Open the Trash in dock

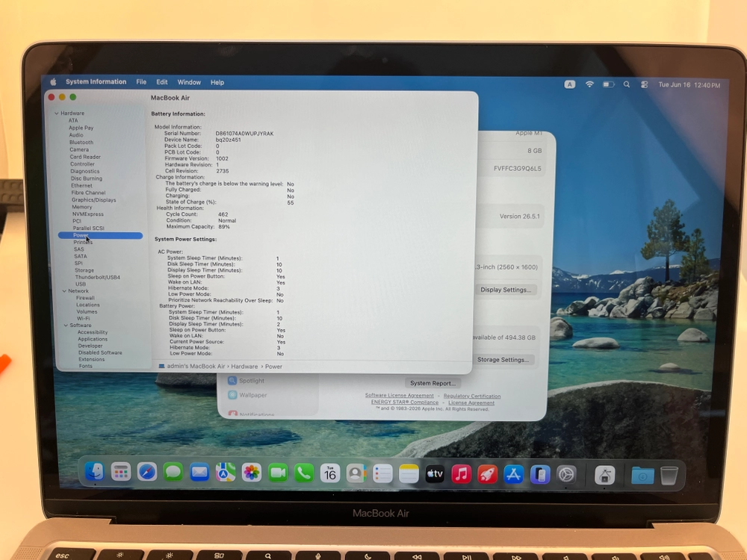(x=669, y=476)
